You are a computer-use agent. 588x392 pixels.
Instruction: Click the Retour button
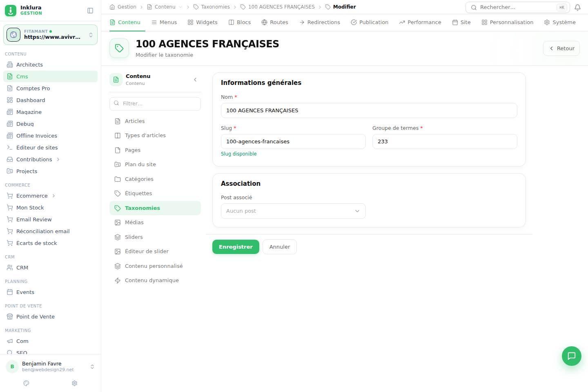tap(561, 48)
